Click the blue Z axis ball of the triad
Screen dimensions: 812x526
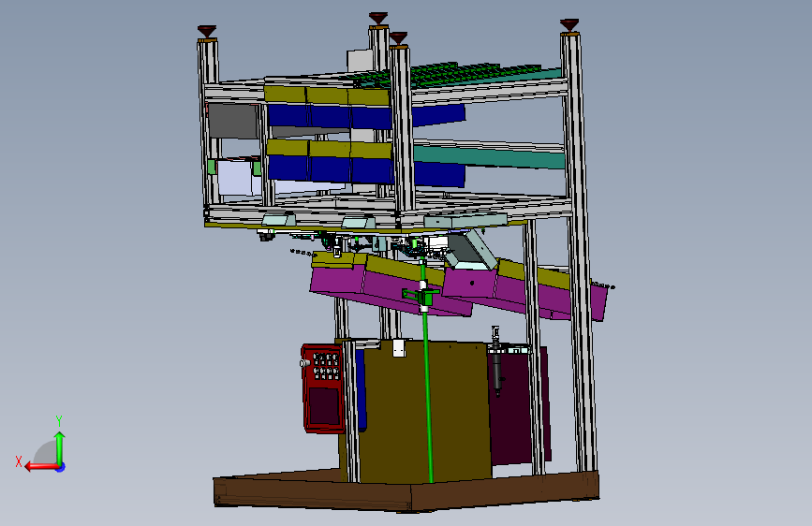tap(61, 467)
